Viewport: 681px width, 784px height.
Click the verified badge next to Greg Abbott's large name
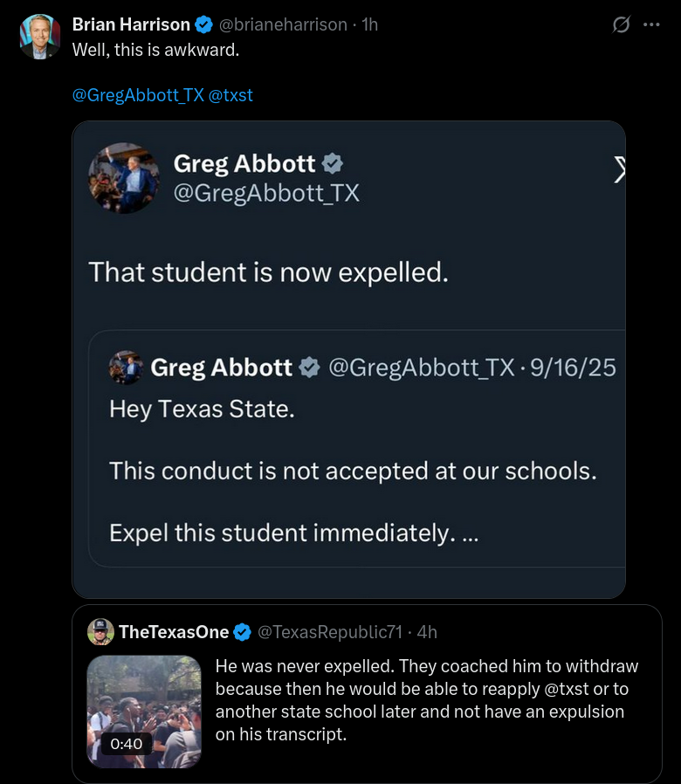333,163
